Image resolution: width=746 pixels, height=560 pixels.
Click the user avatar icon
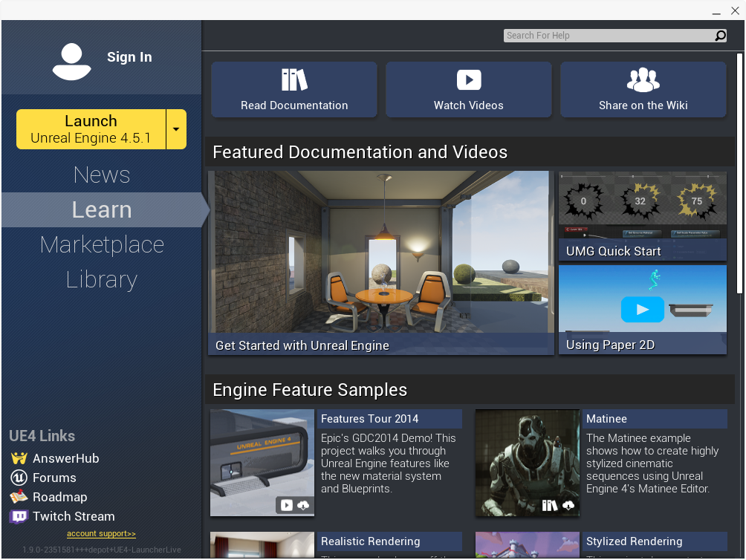pyautogui.click(x=72, y=62)
